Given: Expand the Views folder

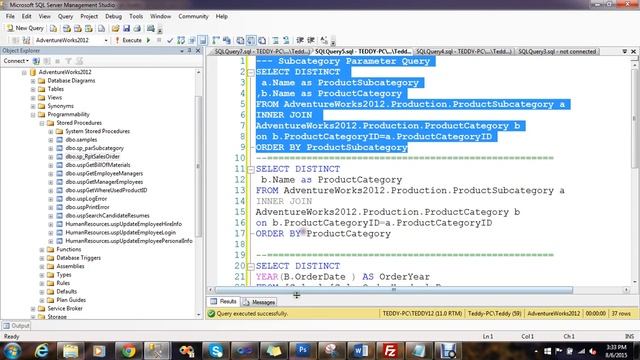Looking at the screenshot, I should pyautogui.click(x=33, y=98).
